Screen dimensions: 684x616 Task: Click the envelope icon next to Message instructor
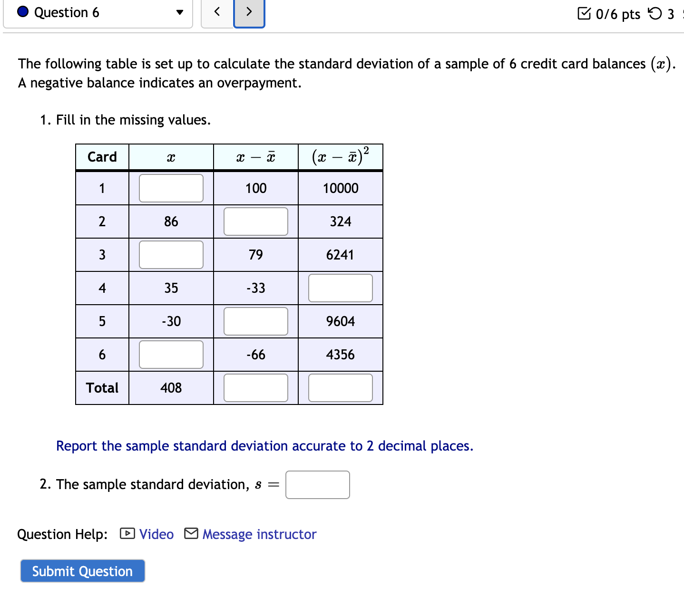(x=190, y=534)
